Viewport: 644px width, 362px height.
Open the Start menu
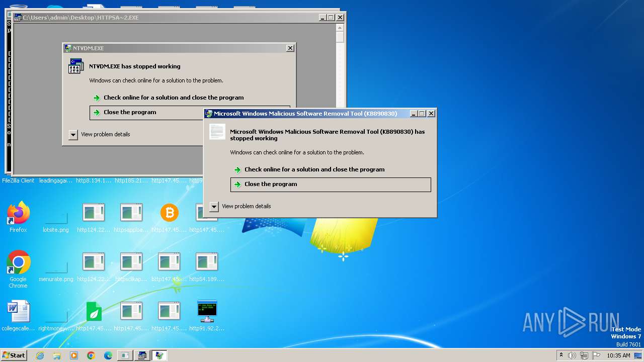click(14, 355)
